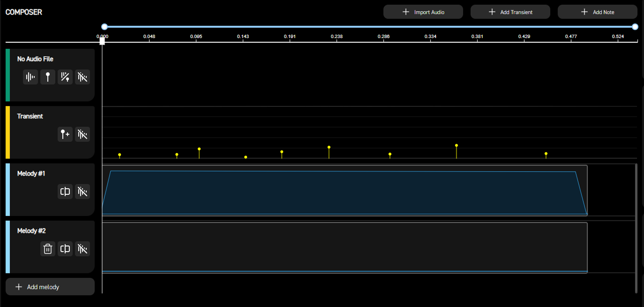
Task: Click the Transient track label
Action: pyautogui.click(x=30, y=116)
